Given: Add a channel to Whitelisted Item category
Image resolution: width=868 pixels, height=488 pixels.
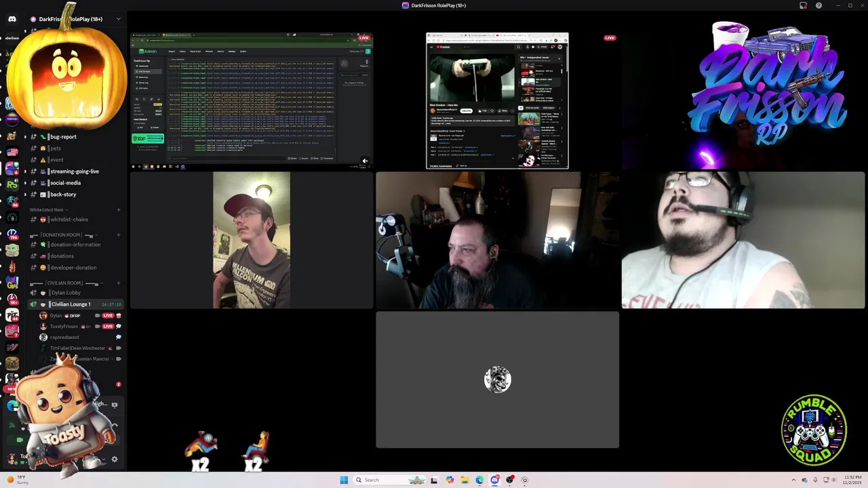Looking at the screenshot, I should [119, 210].
